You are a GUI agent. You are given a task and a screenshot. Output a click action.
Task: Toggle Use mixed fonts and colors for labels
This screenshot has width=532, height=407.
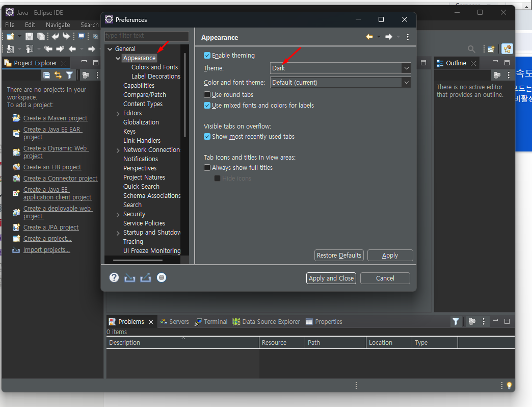(x=207, y=105)
